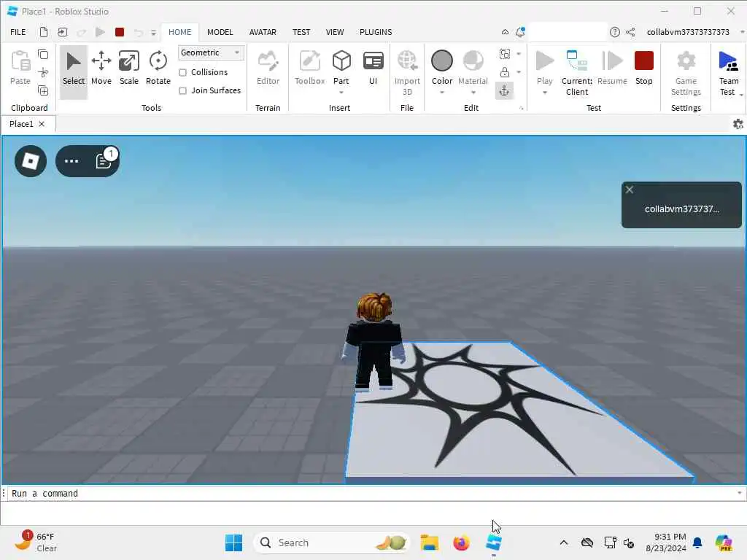Click the taskbar Search box
Image resolution: width=747 pixels, height=560 pixels.
tap(332, 542)
